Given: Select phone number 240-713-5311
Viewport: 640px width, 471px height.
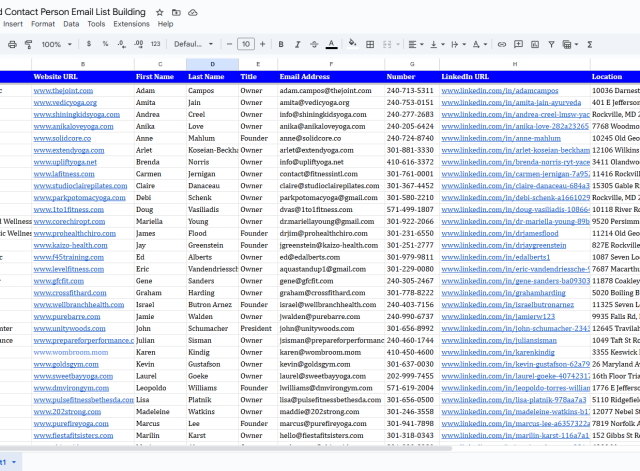Looking at the screenshot, I should tap(412, 91).
